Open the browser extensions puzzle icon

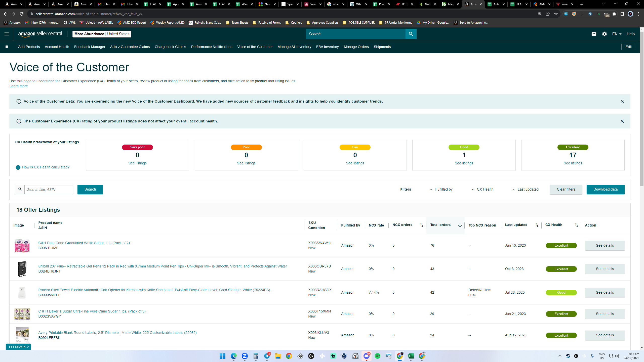(x=614, y=14)
